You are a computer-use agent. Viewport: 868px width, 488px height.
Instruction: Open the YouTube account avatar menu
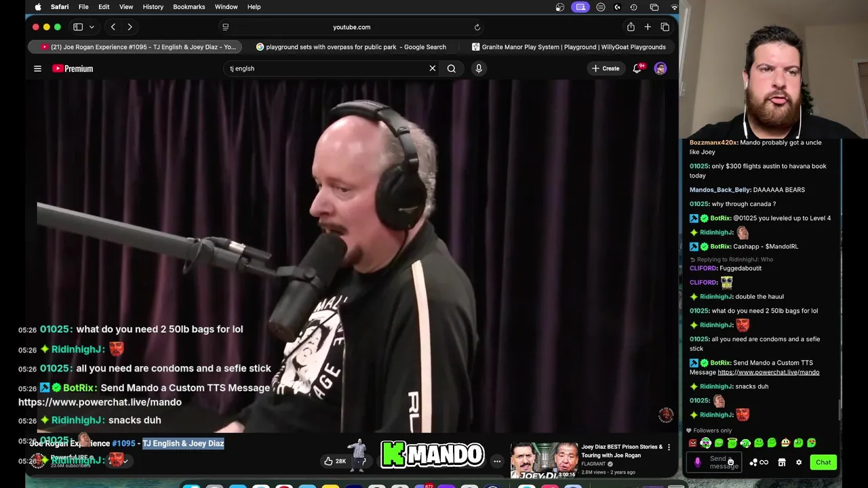tap(660, 68)
